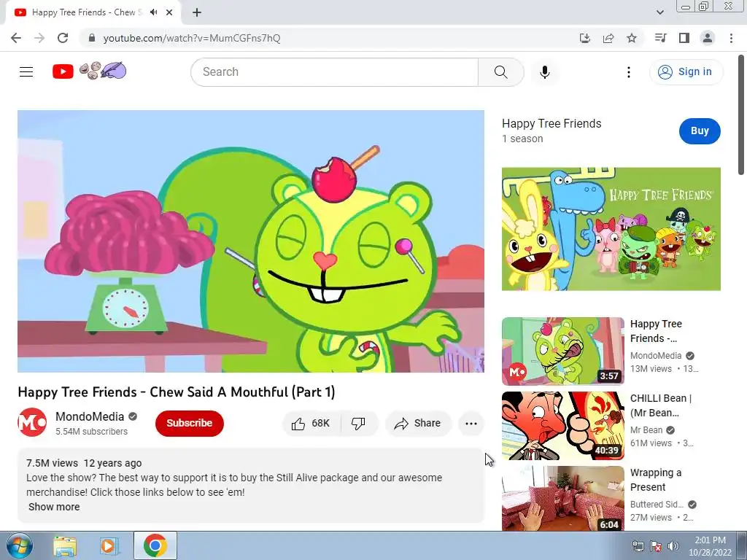Click the taskbar clock showing 2:01 PM
747x560 pixels.
(710, 546)
